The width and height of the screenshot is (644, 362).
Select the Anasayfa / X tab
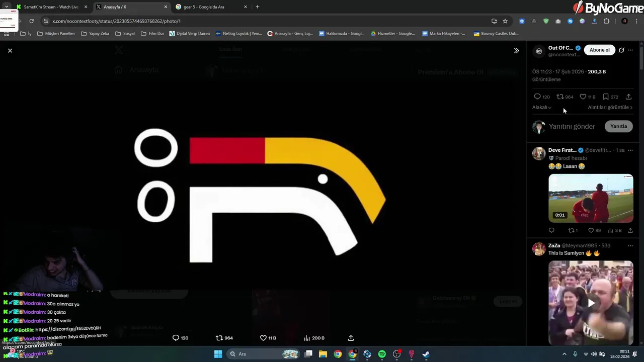click(x=131, y=7)
